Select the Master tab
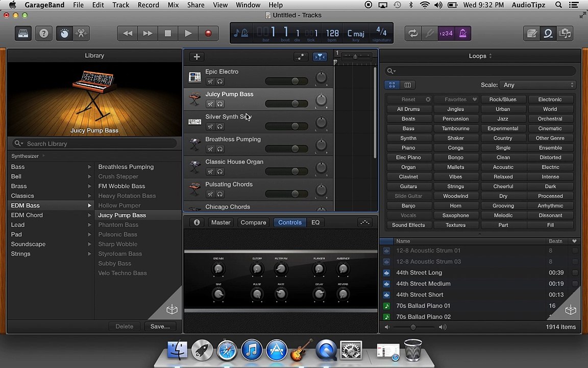This screenshot has width=588, height=368. tap(220, 222)
